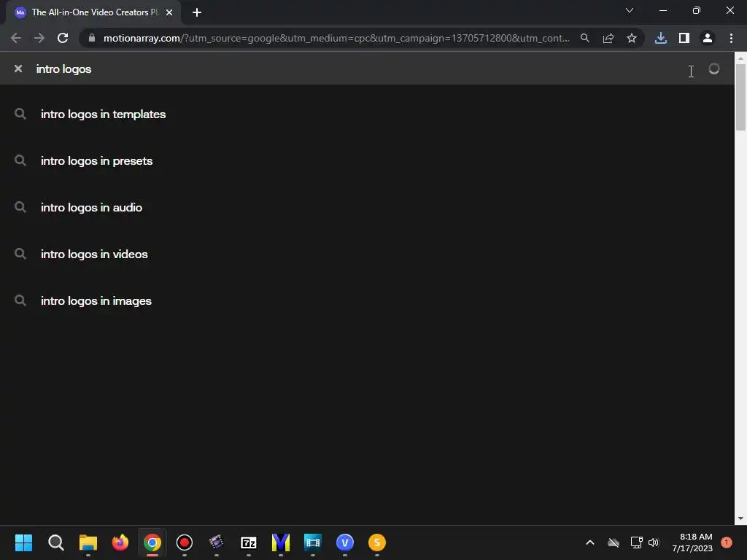Image resolution: width=747 pixels, height=560 pixels.
Task: Open video editor clapper taskbar icon
Action: [x=216, y=542]
